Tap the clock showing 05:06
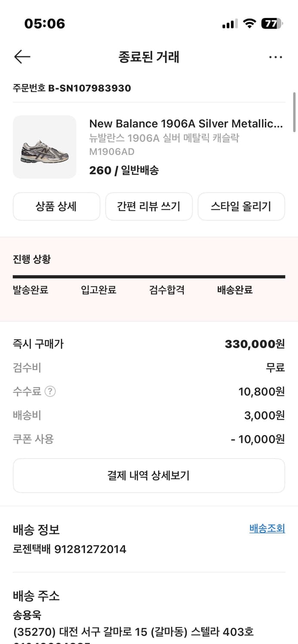Viewport: 298px width, 644px height. click(43, 24)
